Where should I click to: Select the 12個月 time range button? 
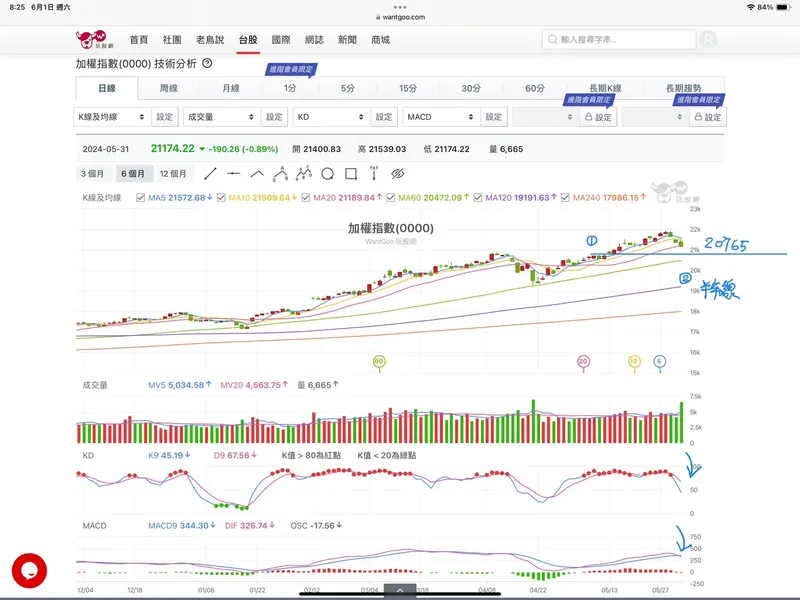tap(173, 174)
